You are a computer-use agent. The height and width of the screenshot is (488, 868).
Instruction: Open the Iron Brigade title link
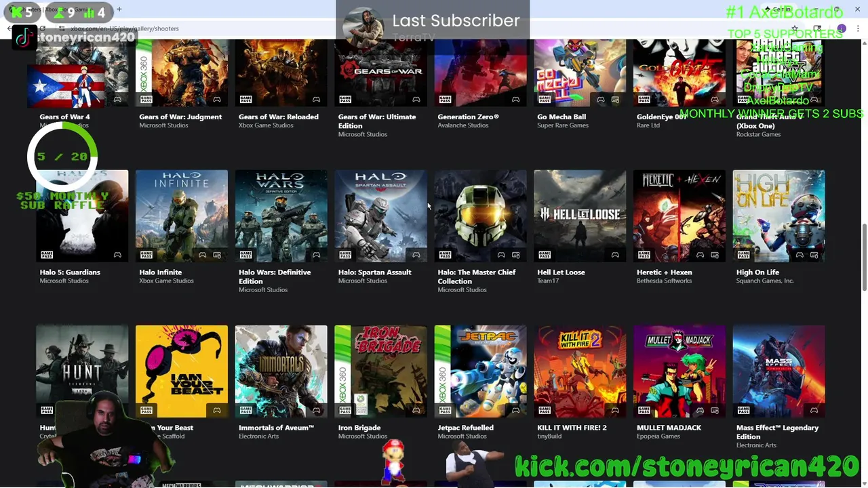[359, 428]
